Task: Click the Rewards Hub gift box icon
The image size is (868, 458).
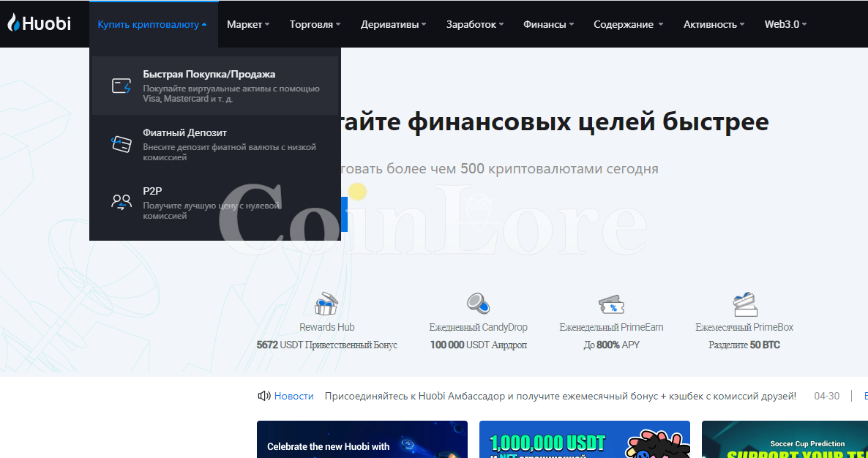Action: tap(326, 304)
